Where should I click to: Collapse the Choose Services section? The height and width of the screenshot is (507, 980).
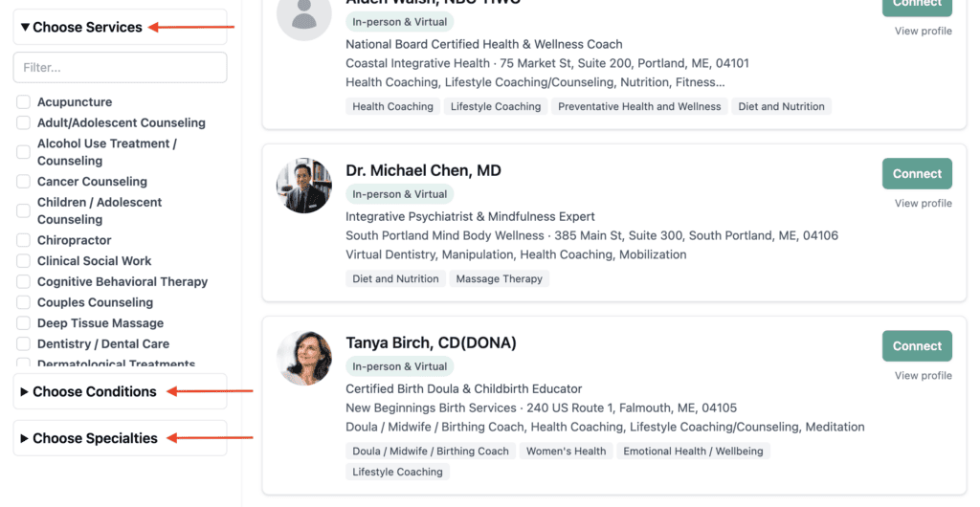(x=81, y=27)
